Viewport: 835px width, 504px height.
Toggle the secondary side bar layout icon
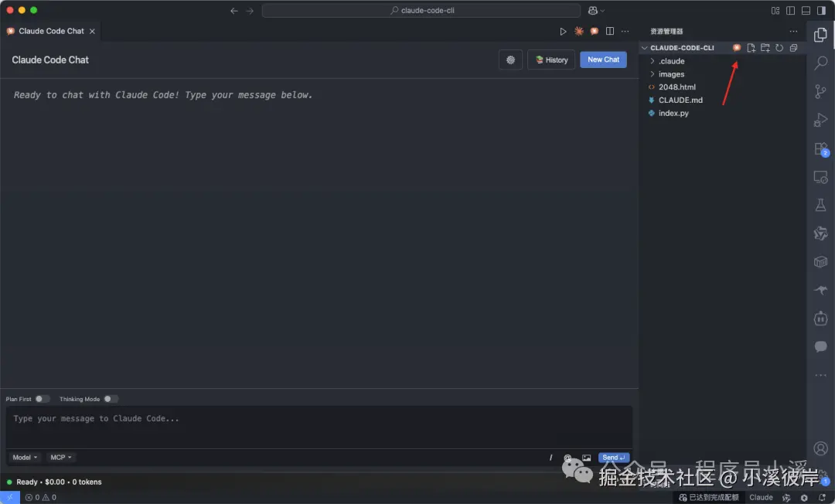pyautogui.click(x=822, y=11)
